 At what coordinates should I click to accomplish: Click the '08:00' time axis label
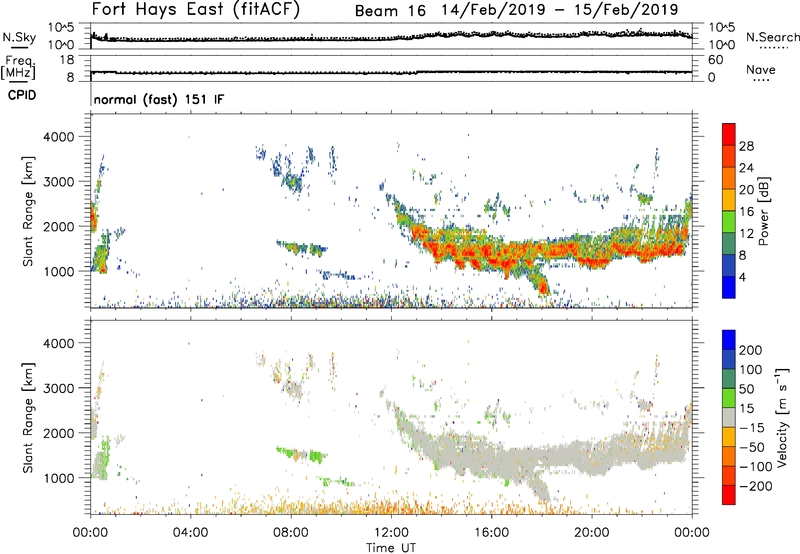tap(291, 533)
